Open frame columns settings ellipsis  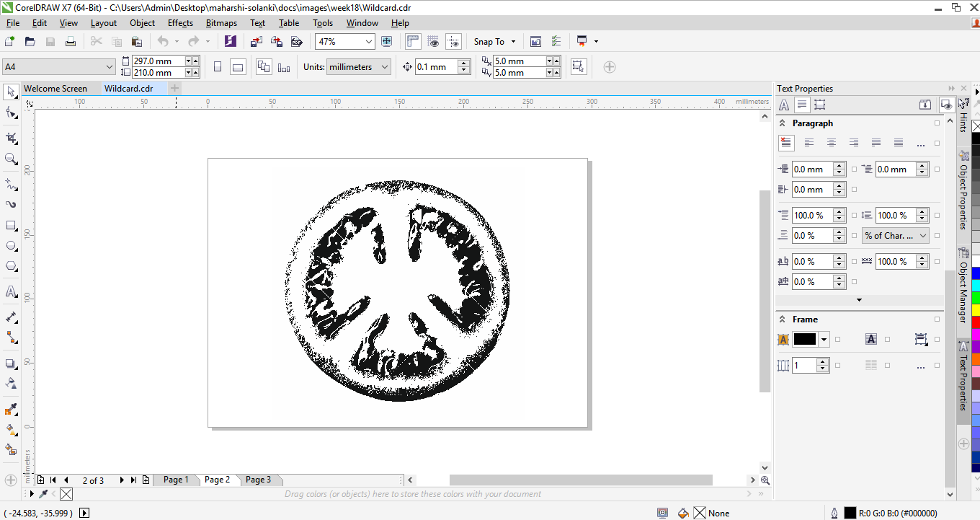[920, 366]
